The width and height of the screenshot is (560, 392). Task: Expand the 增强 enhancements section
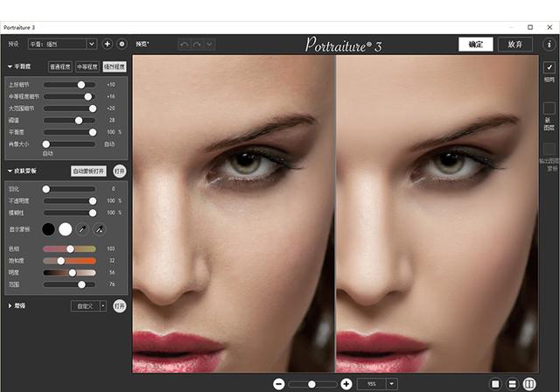10,306
